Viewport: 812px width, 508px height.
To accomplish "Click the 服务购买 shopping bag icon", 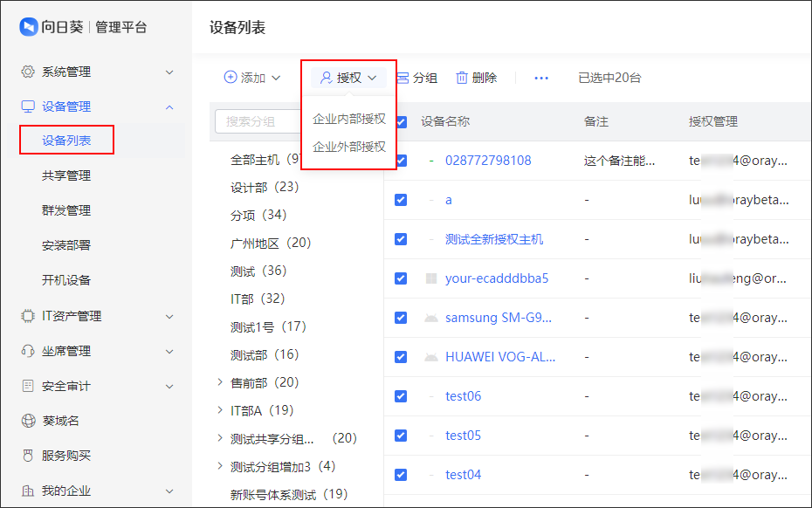I will point(28,456).
